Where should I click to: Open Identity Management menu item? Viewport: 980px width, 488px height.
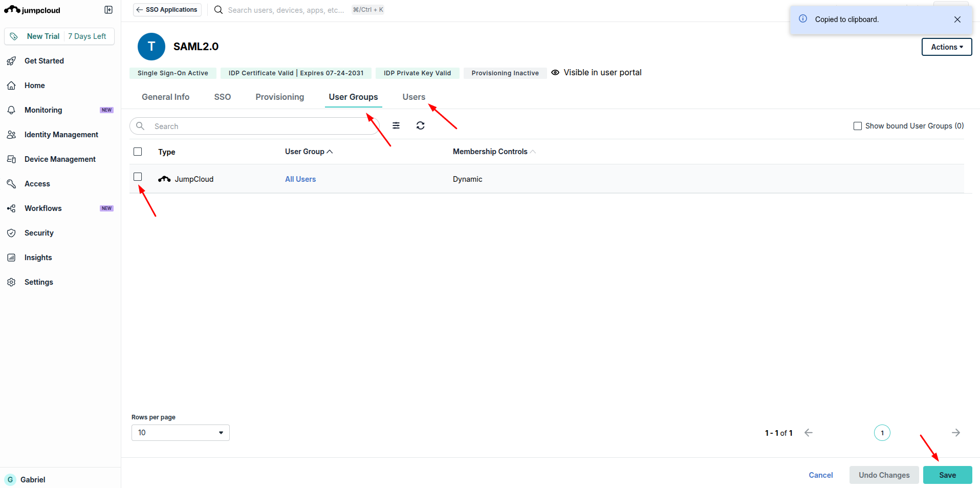click(60, 135)
